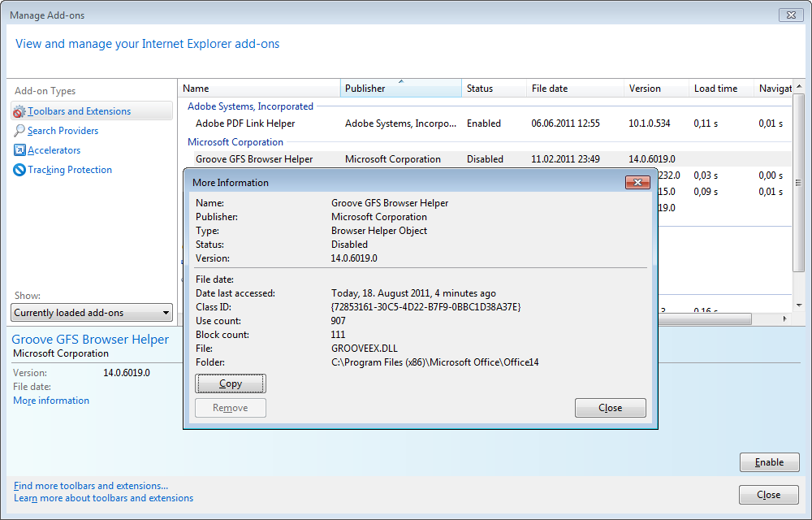
Task: Select Toolbars and Extensions gear icon
Action: click(x=19, y=111)
